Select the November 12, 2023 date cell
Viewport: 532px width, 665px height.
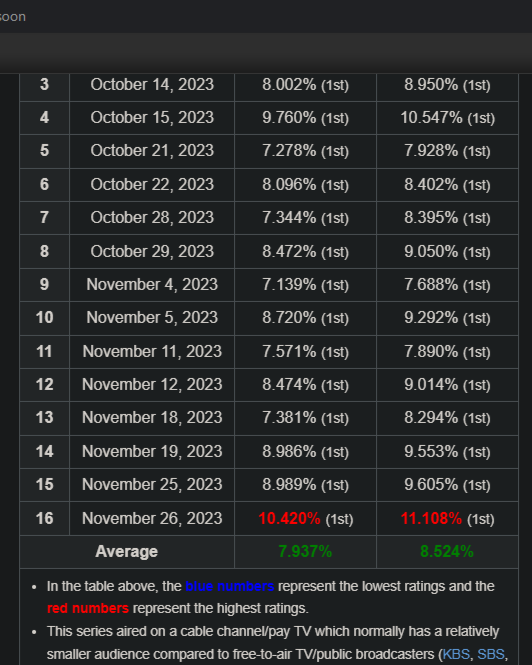[152, 385]
